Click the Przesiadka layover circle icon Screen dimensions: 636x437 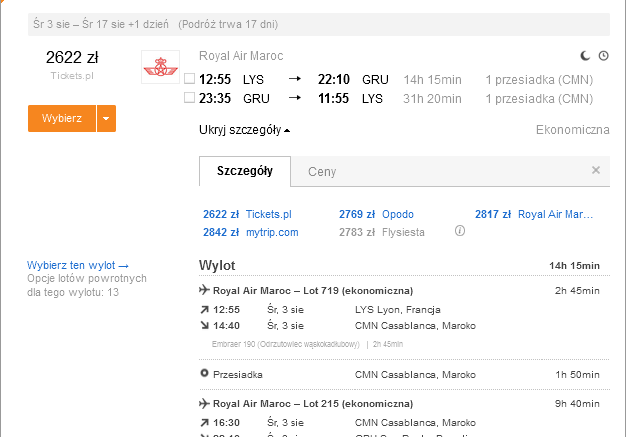point(204,373)
